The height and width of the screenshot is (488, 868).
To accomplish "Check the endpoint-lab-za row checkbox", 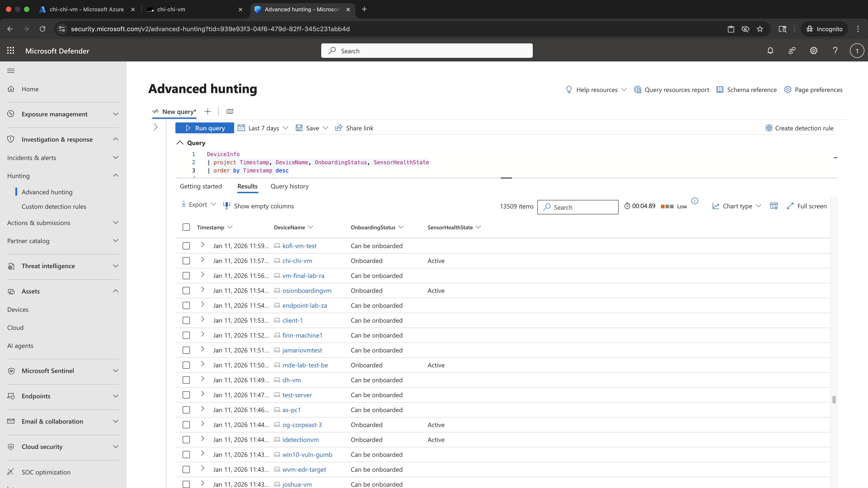I will click(186, 305).
